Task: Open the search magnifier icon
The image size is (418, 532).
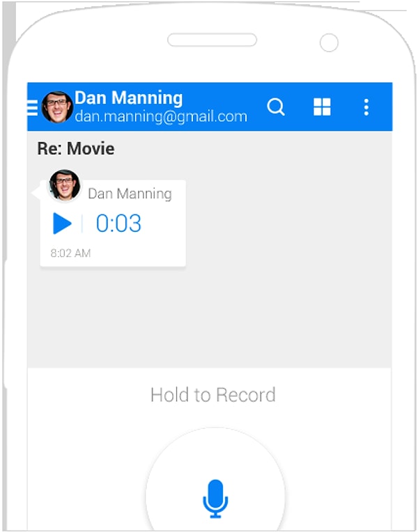Action: (276, 107)
